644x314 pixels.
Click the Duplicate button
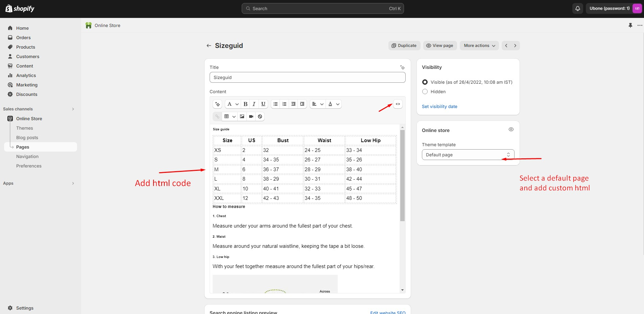pos(404,46)
